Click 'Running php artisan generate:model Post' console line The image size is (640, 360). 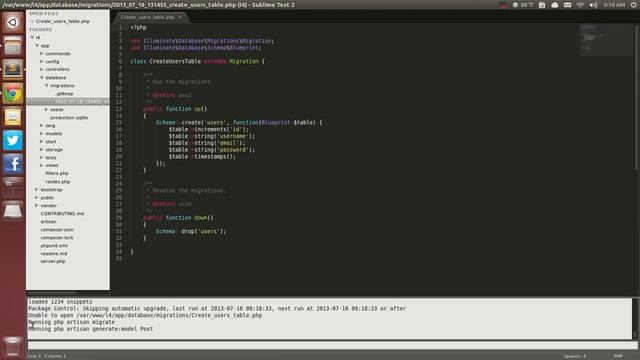(91, 329)
